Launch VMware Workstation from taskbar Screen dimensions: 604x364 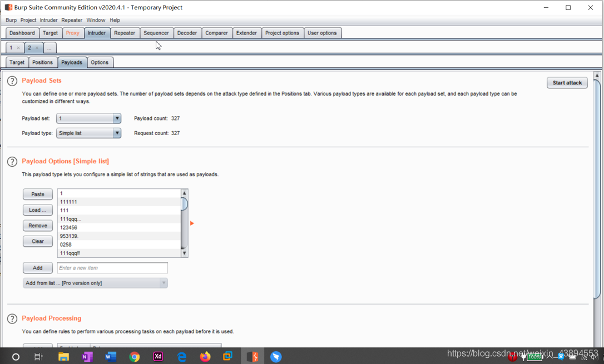click(x=228, y=356)
